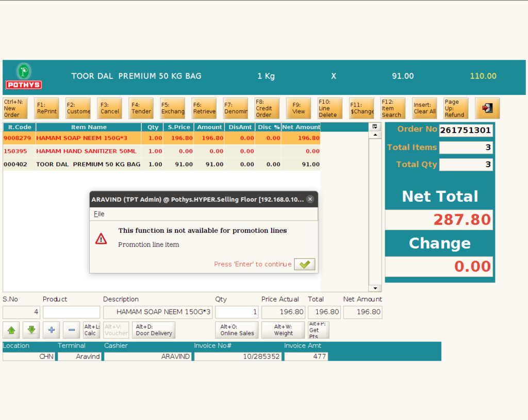Click the scrollbar up arrow of the item table
The width and height of the screenshot is (528, 420).
tap(375, 135)
